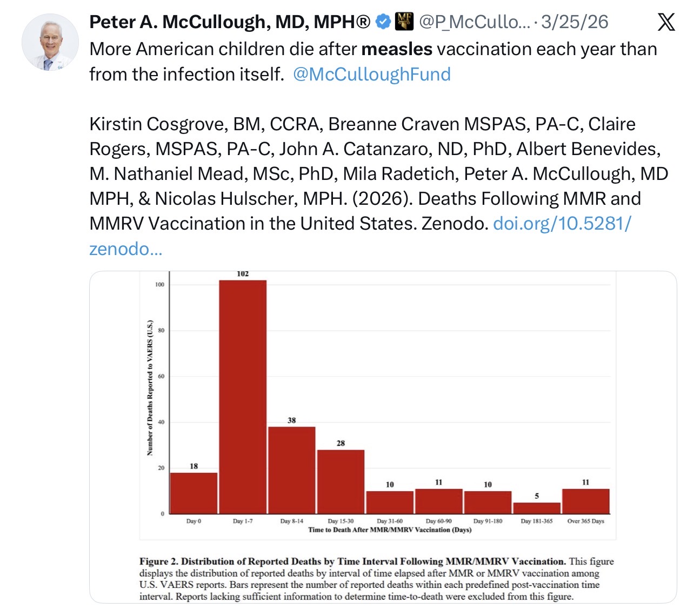700x609 pixels.
Task: Click the Day 181-365 bar labeled 5
Action: [x=537, y=508]
